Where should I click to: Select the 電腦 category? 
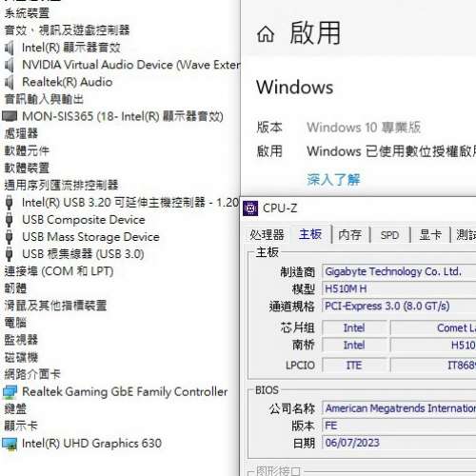[x=15, y=323]
